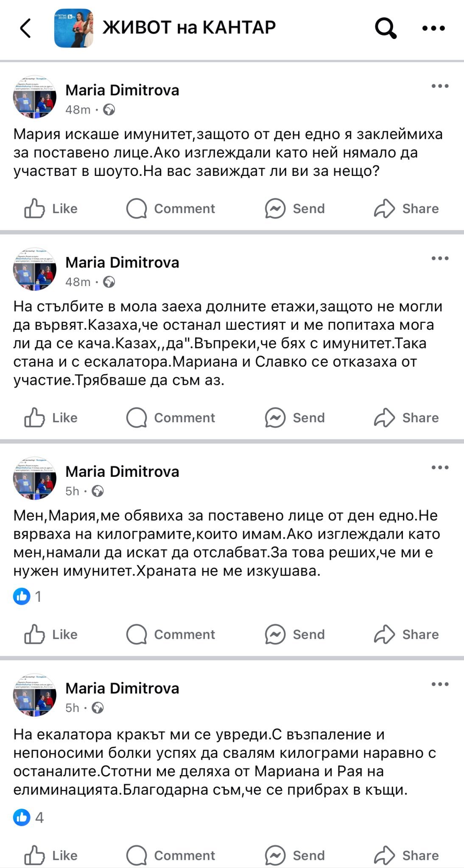The height and width of the screenshot is (868, 464).
Task: Like the post with one reaction
Action: [51, 634]
